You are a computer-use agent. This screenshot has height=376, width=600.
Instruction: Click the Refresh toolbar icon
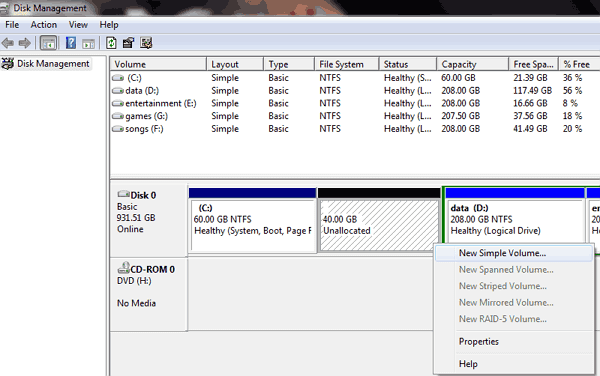coord(111,43)
